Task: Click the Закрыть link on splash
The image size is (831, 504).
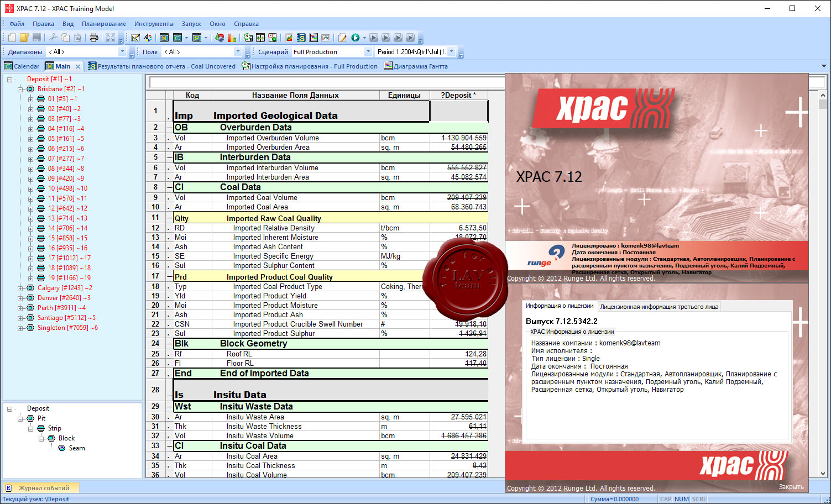Action: (x=791, y=487)
